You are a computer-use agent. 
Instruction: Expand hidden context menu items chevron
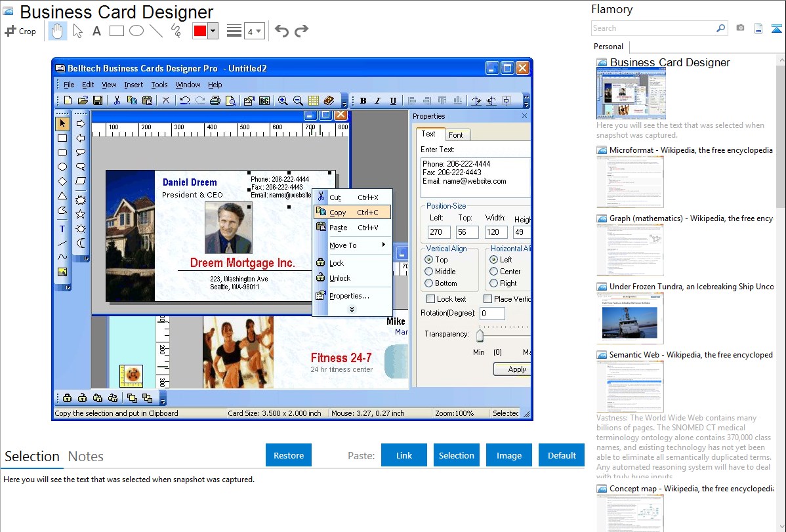352,310
